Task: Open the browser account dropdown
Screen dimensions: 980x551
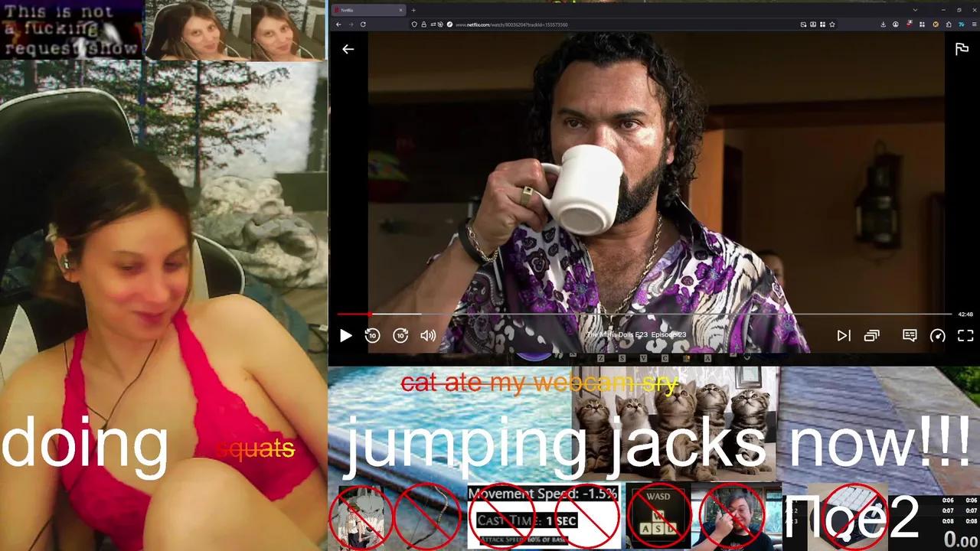Action: point(896,24)
